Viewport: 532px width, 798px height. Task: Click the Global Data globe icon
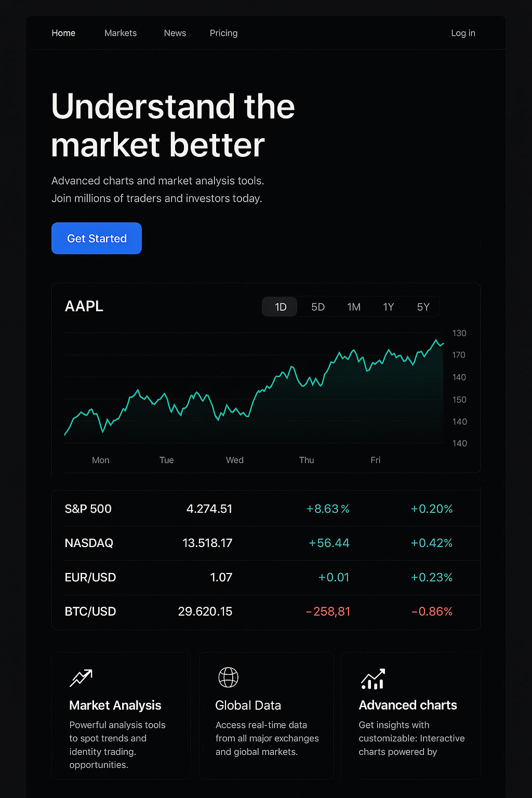tap(228, 677)
